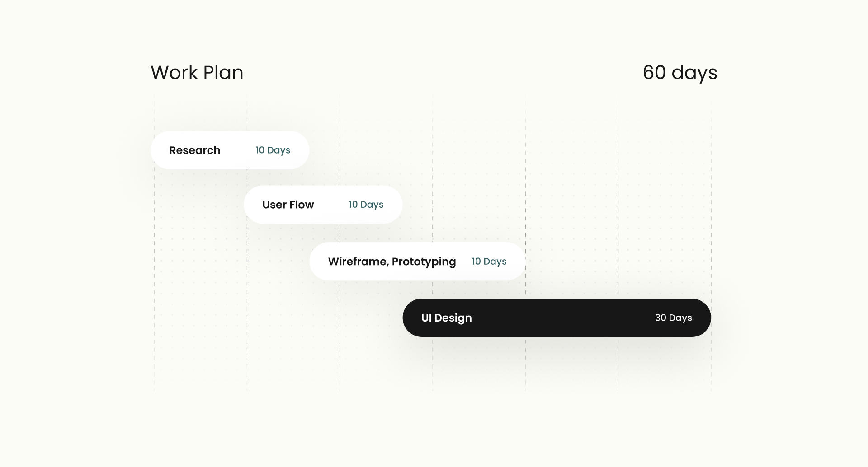This screenshot has height=467, width=868.
Task: Click the 10 Days label in Research
Action: click(x=273, y=150)
